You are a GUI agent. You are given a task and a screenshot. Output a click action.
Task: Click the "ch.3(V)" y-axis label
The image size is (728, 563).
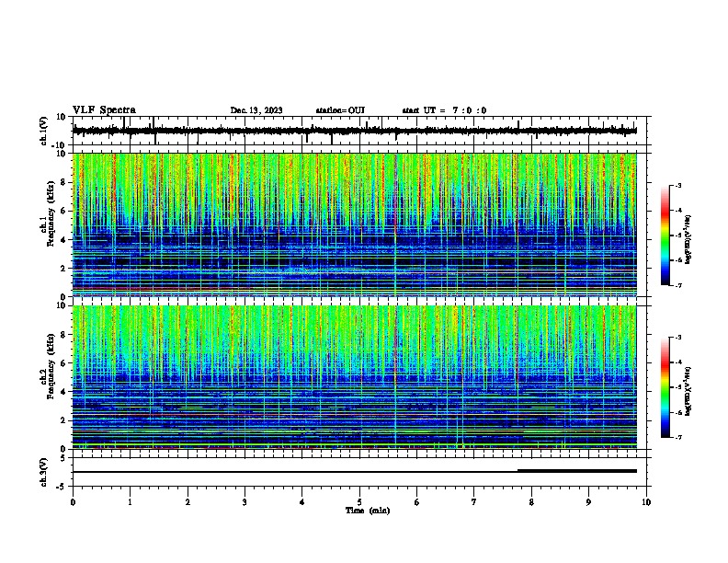(x=44, y=472)
